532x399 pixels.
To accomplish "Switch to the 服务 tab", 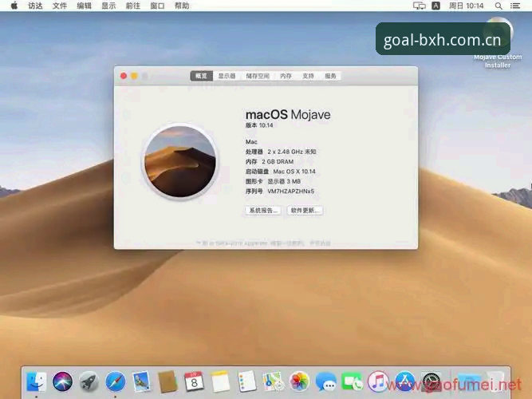I will tap(330, 76).
